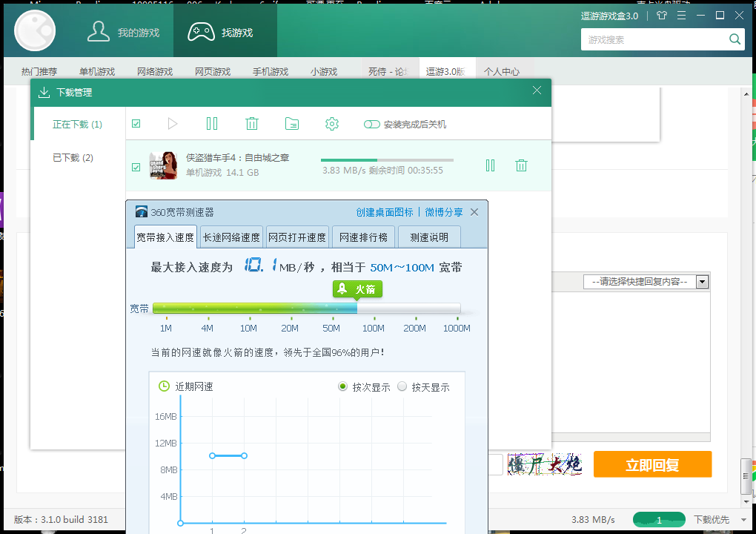756x534 pixels.
Task: Open the 测速说明 tab
Action: pyautogui.click(x=429, y=237)
